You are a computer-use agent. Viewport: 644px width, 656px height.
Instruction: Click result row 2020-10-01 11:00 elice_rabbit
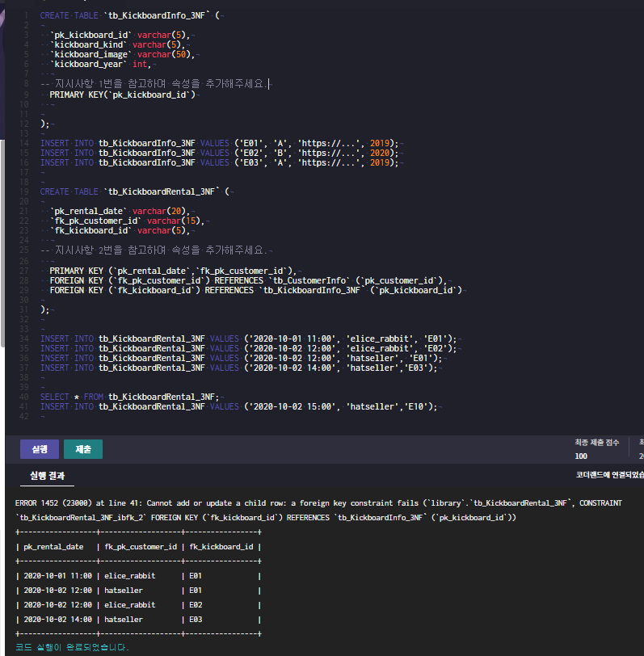click(138, 576)
